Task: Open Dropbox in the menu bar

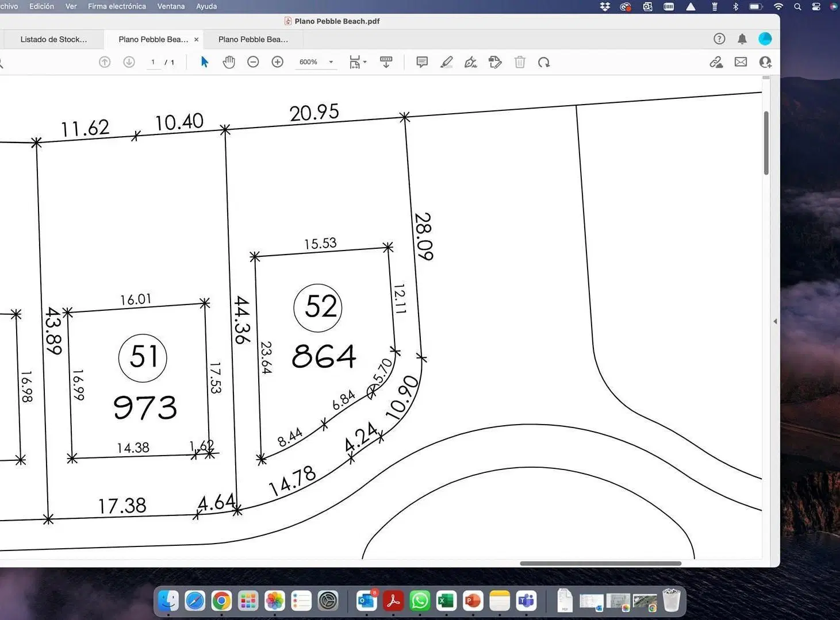Action: pyautogui.click(x=605, y=6)
